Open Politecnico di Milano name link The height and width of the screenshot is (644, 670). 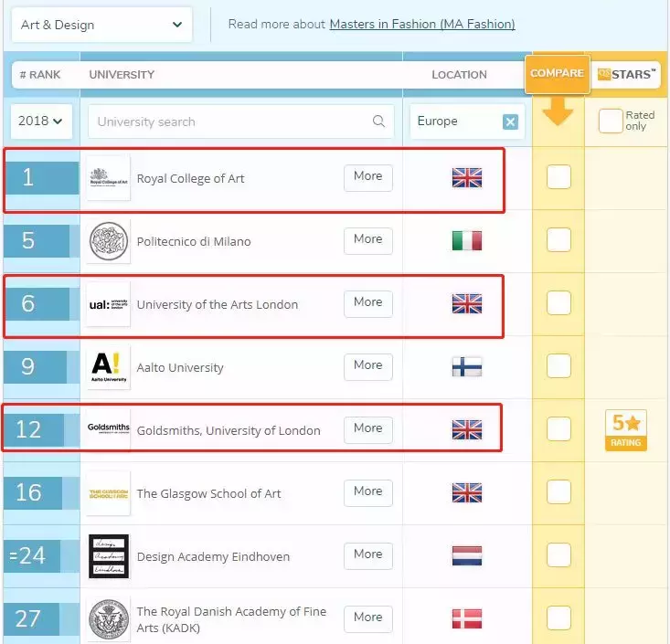pos(194,242)
